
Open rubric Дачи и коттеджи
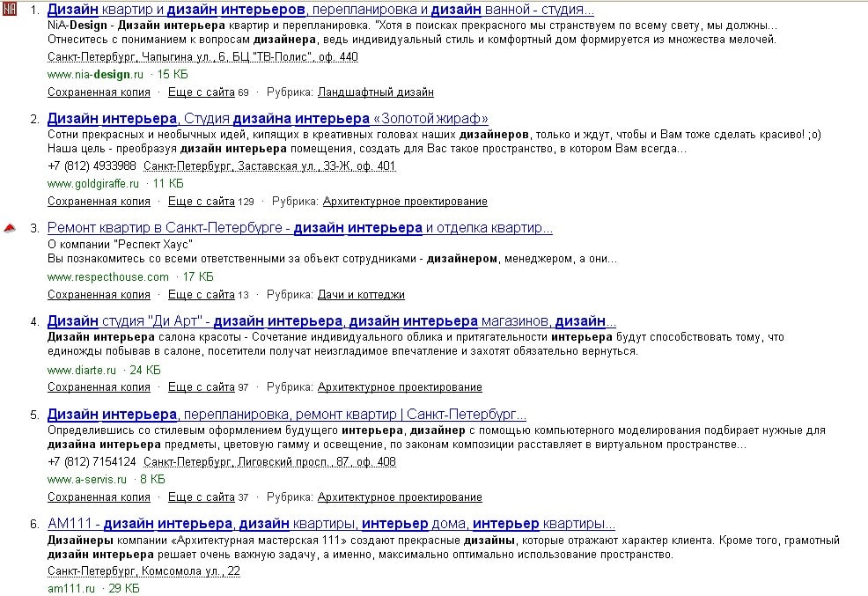point(361,295)
